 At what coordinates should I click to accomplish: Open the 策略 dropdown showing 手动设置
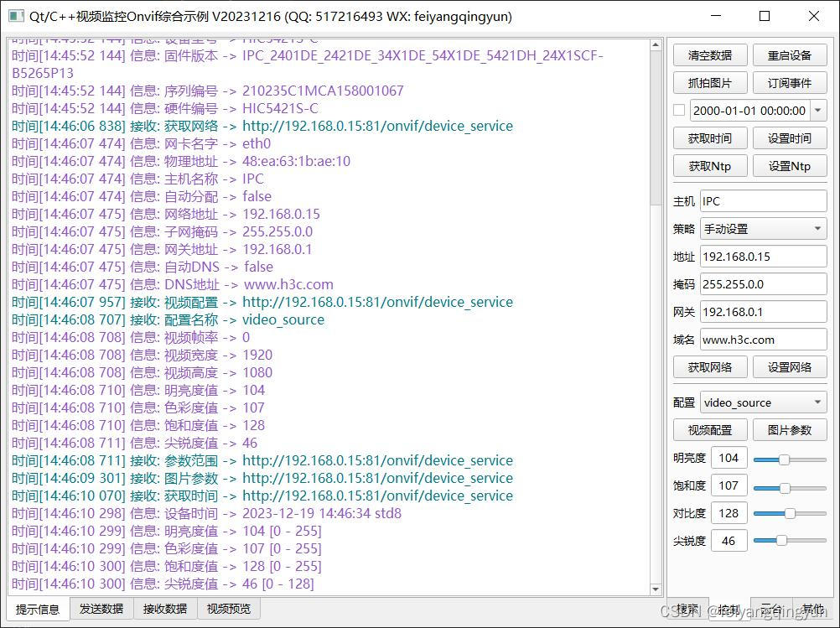(x=761, y=228)
